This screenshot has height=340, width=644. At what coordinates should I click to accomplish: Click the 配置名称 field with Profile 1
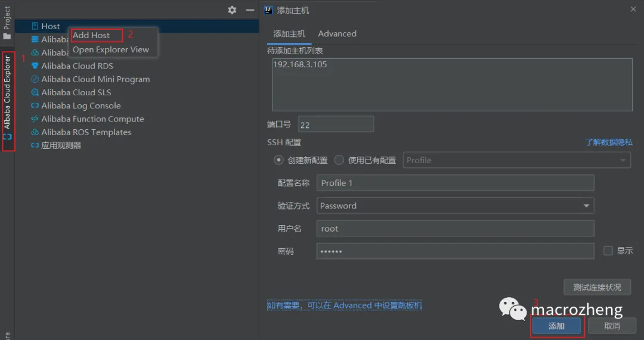click(x=455, y=183)
